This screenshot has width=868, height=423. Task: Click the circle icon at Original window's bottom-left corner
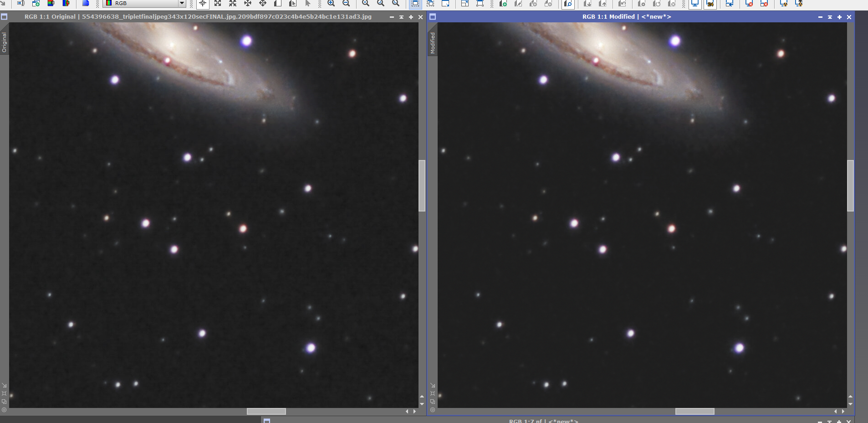(x=4, y=410)
